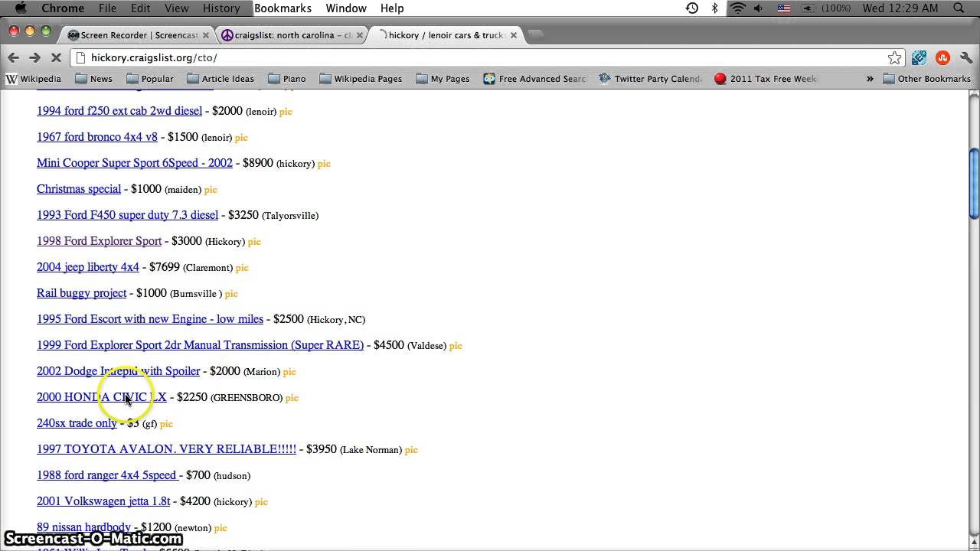Open the 2002 Dodge Intrepid with Spoiler listing
Screen dimensions: 980x551
coord(119,371)
